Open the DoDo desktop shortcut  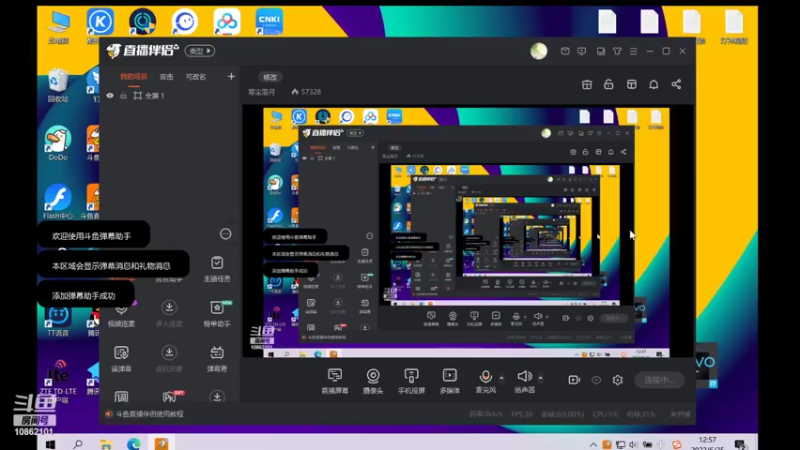point(58,143)
